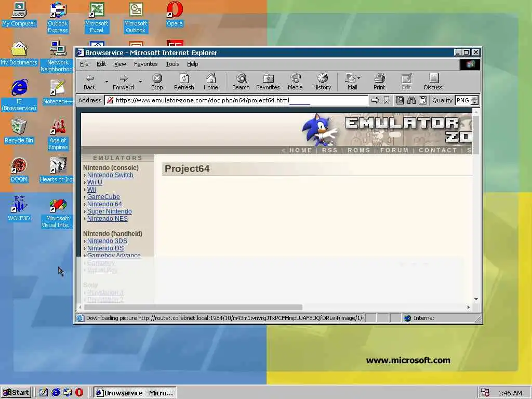This screenshot has height=399, width=532.
Task: Select My Documents desktop icon
Action: click(x=19, y=54)
